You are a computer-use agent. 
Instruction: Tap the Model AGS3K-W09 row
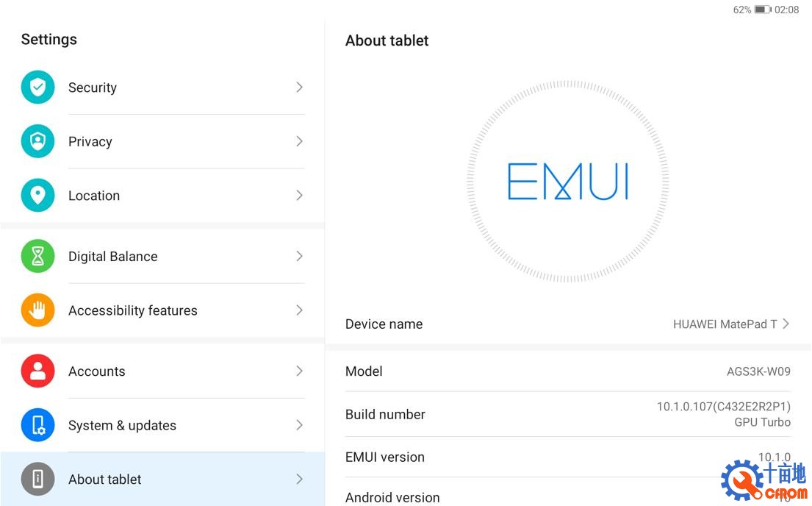pos(568,371)
